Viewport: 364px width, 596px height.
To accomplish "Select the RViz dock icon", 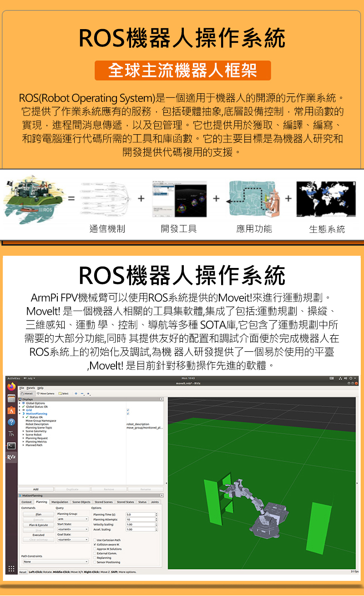I will 11,457.
